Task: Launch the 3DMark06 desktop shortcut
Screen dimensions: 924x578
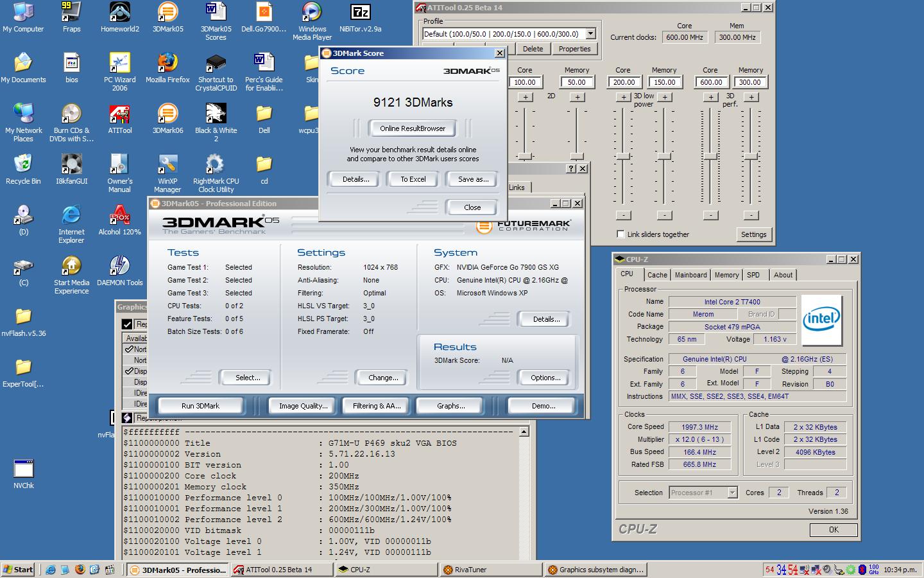Action: [167, 118]
